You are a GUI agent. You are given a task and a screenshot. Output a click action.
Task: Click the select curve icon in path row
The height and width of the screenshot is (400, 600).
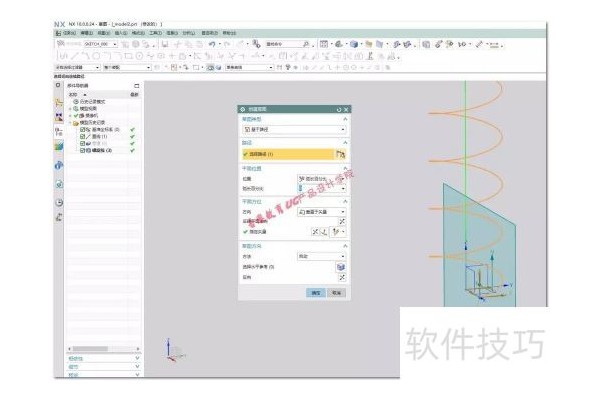(341, 154)
